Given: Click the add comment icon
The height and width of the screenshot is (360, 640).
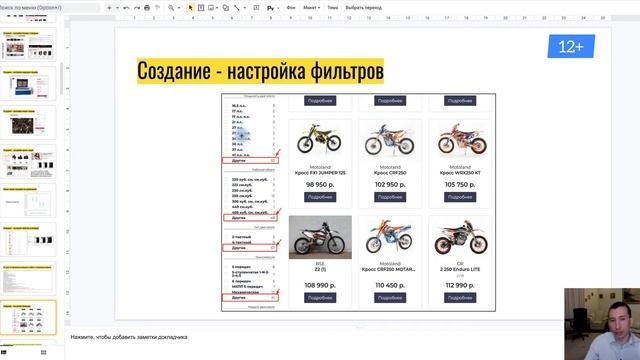Looking at the screenshot, I should click(x=256, y=8).
